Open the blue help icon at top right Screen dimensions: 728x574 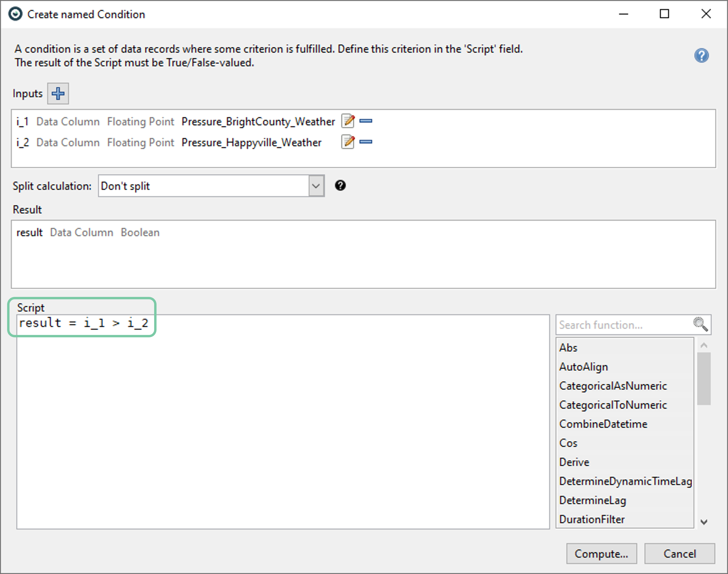point(701,55)
